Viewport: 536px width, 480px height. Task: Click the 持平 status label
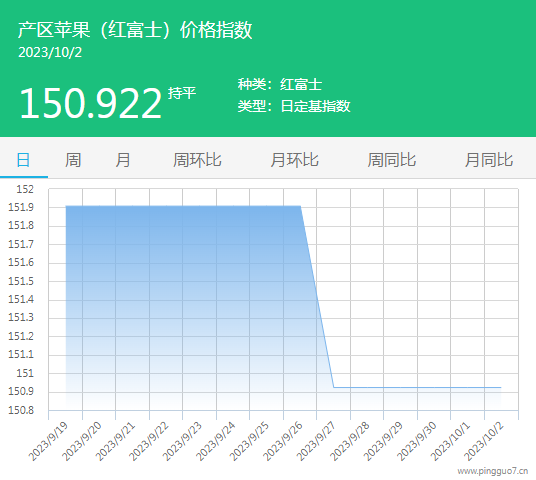[x=182, y=93]
